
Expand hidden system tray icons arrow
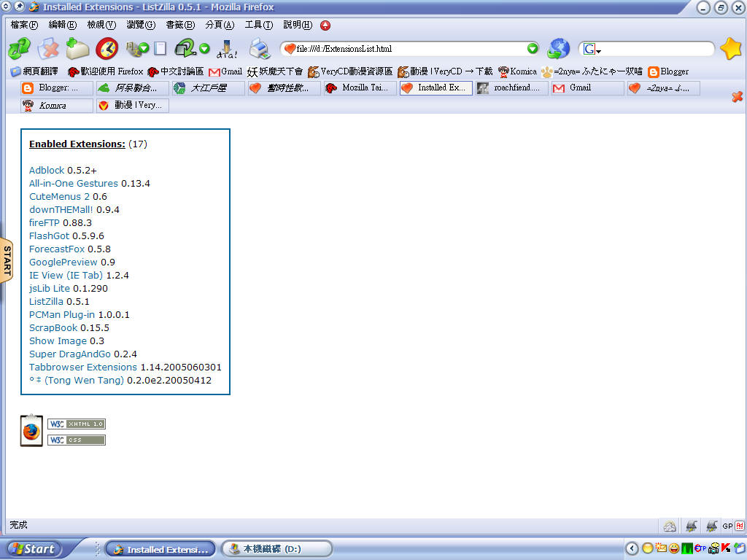click(x=632, y=548)
